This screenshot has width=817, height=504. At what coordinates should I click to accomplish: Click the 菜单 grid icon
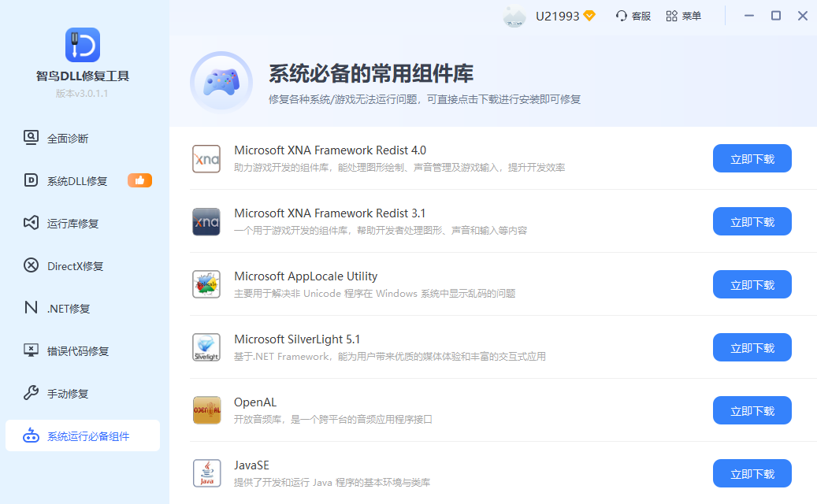[x=671, y=16]
